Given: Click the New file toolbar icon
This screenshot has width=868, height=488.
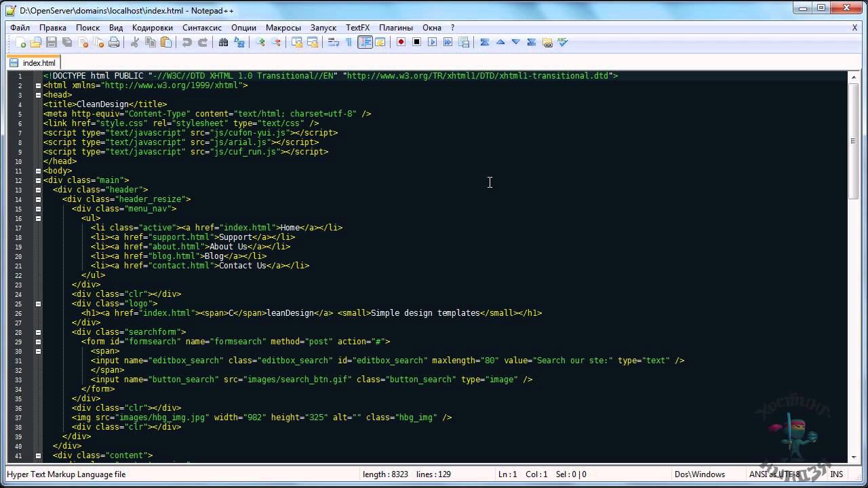Looking at the screenshot, I should 20,43.
